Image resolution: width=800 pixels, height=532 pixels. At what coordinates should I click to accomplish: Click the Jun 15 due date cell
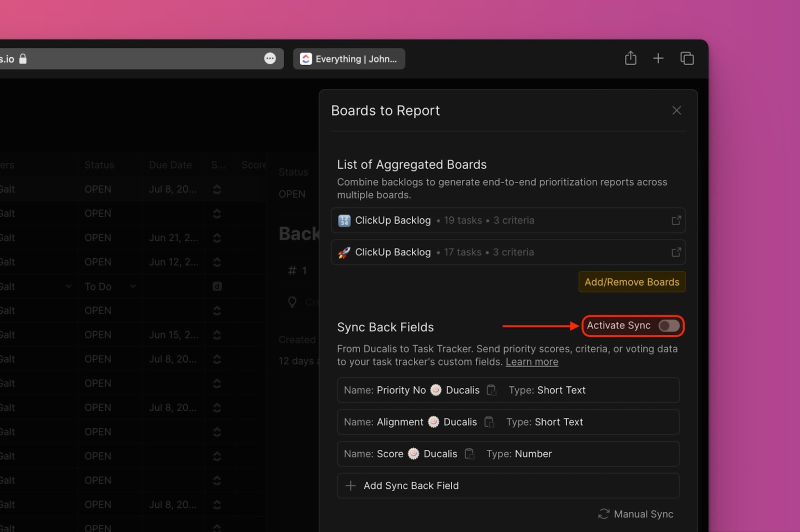pyautogui.click(x=173, y=335)
